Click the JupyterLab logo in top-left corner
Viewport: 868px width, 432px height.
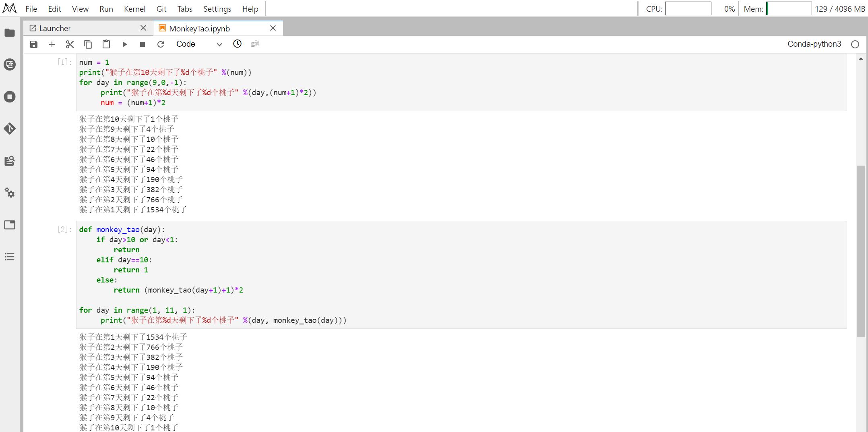10,8
